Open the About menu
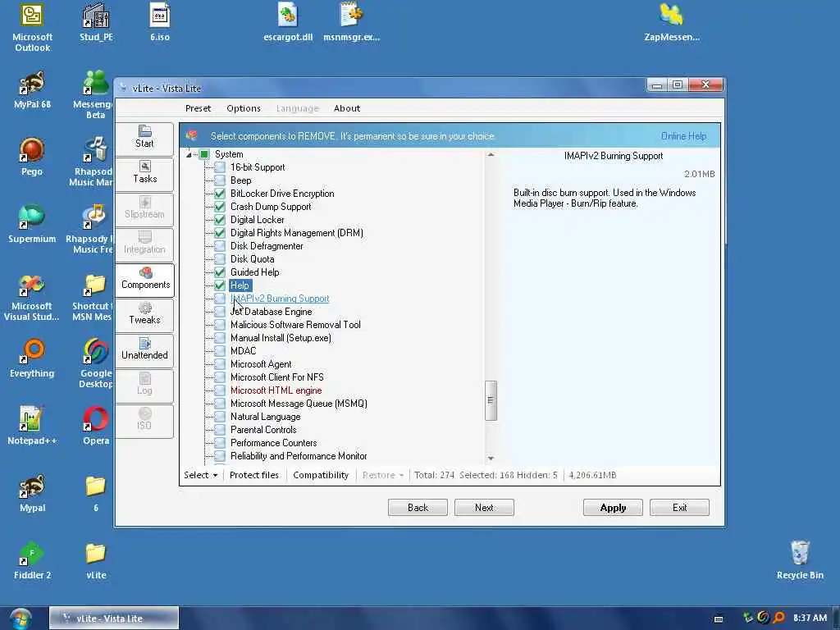The height and width of the screenshot is (630, 840). point(347,108)
